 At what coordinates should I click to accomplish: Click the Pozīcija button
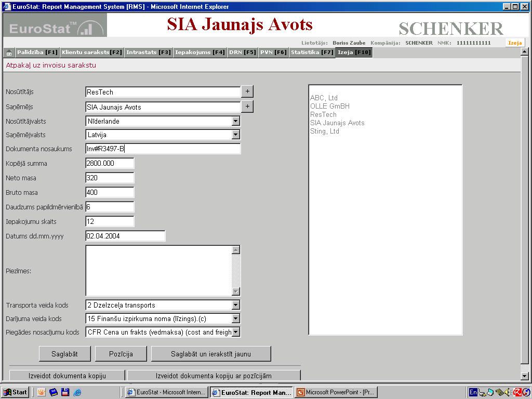point(121,354)
